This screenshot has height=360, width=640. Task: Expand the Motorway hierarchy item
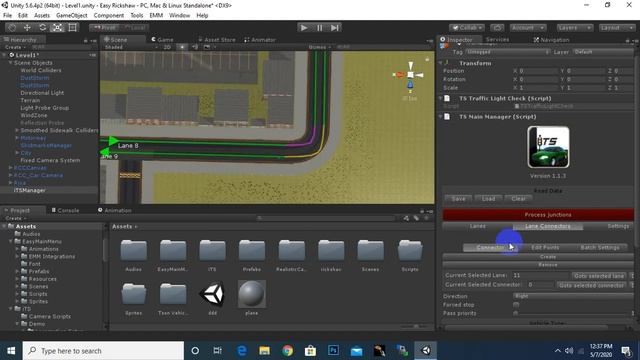coord(17,138)
